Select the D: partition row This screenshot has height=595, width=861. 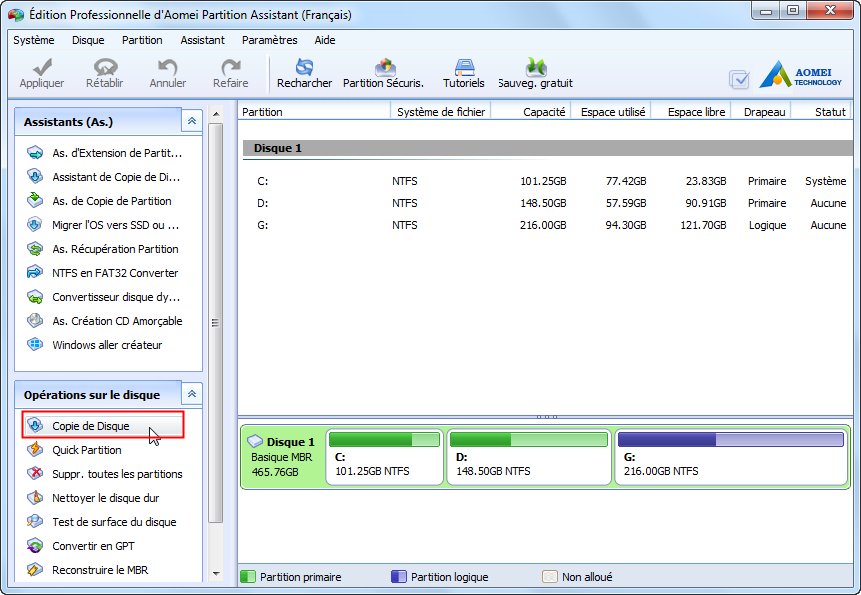coord(547,203)
